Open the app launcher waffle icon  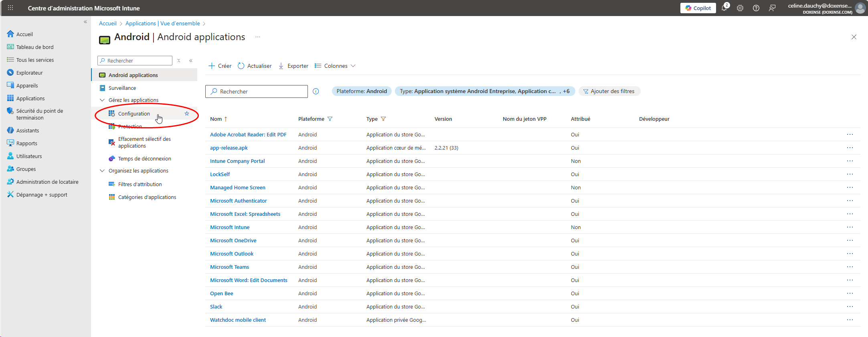click(x=10, y=8)
